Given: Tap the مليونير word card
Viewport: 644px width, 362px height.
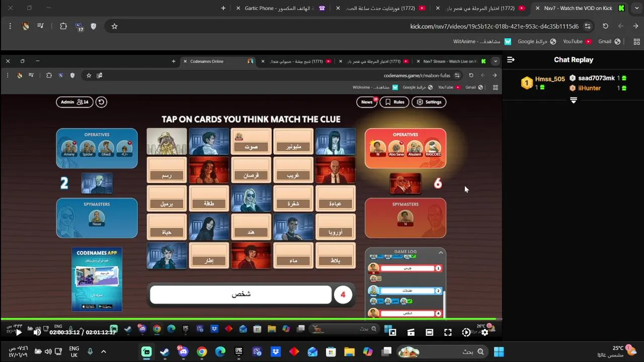Looking at the screenshot, I should click(x=293, y=142).
